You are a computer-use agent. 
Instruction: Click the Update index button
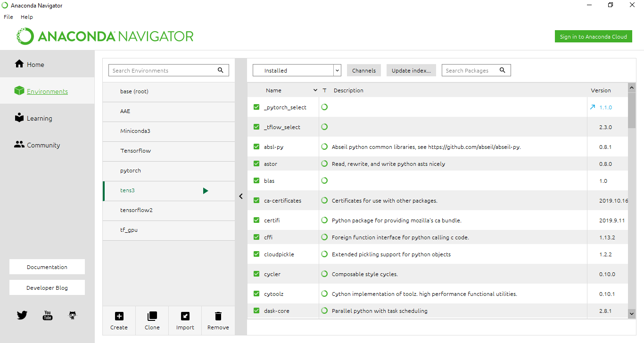[x=412, y=70]
